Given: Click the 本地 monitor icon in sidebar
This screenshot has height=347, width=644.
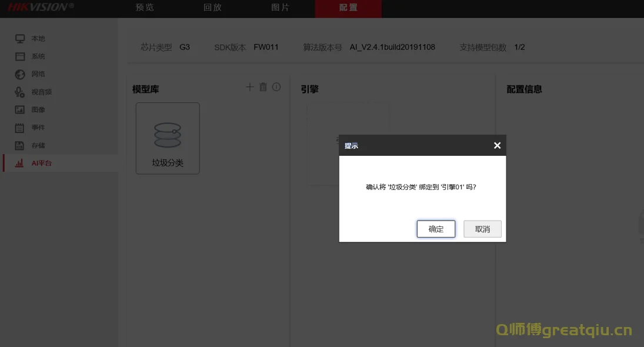Looking at the screenshot, I should click(20, 39).
